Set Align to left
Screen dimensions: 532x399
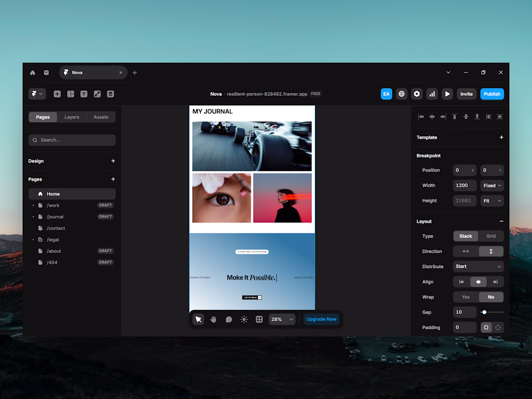pyautogui.click(x=461, y=282)
